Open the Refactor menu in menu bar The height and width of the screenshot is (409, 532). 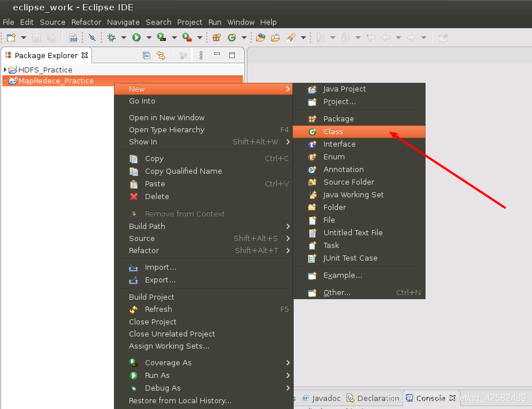click(x=86, y=22)
